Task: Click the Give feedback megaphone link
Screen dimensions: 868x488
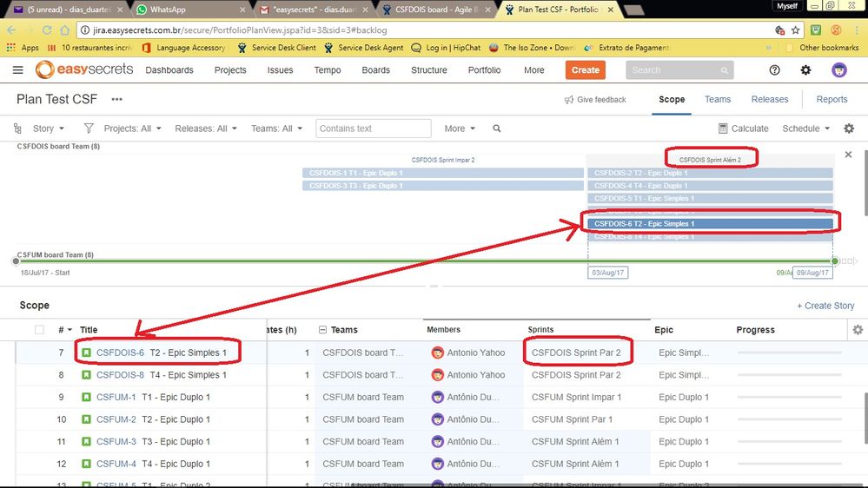Action: click(x=595, y=100)
